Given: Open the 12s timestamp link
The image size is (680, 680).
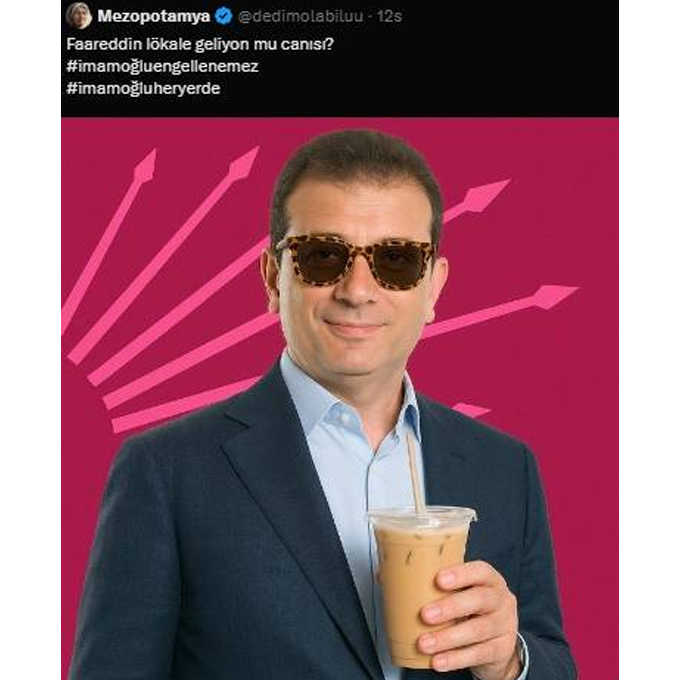Looking at the screenshot, I should coord(389,16).
